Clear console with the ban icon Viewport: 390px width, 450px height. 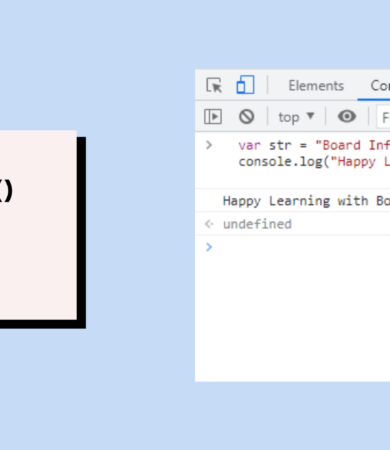[247, 117]
